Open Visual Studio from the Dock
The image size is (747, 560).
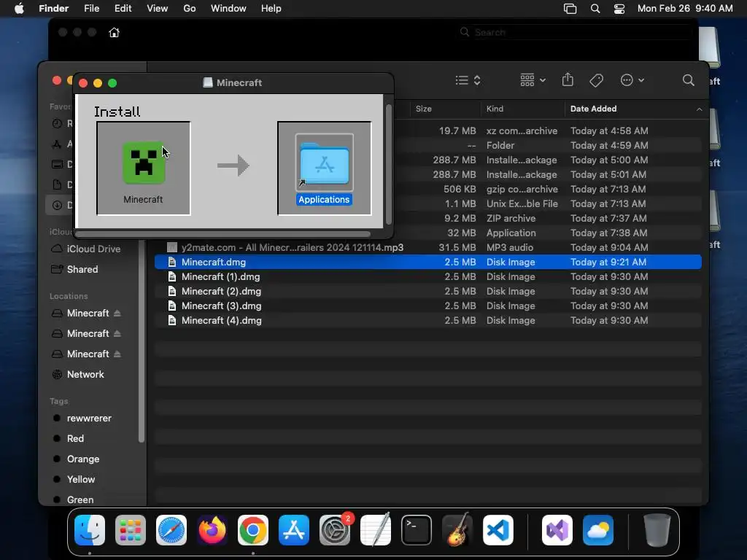coord(557,530)
